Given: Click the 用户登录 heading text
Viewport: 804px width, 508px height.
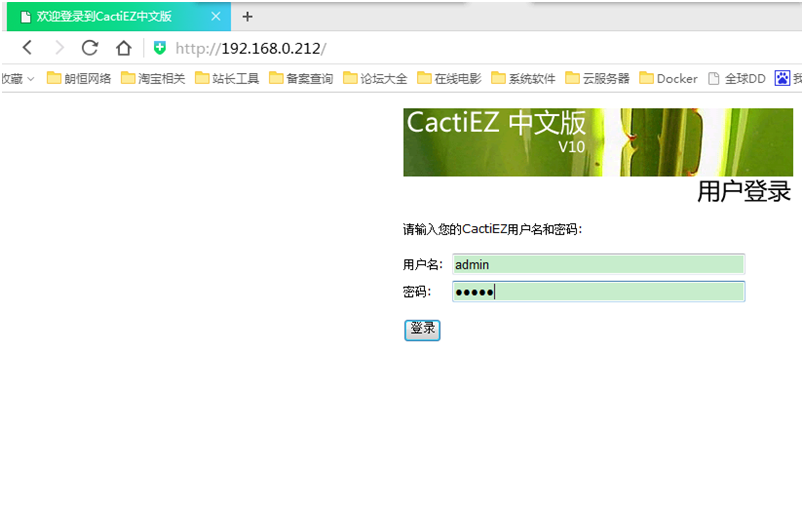Looking at the screenshot, I should point(743,191).
